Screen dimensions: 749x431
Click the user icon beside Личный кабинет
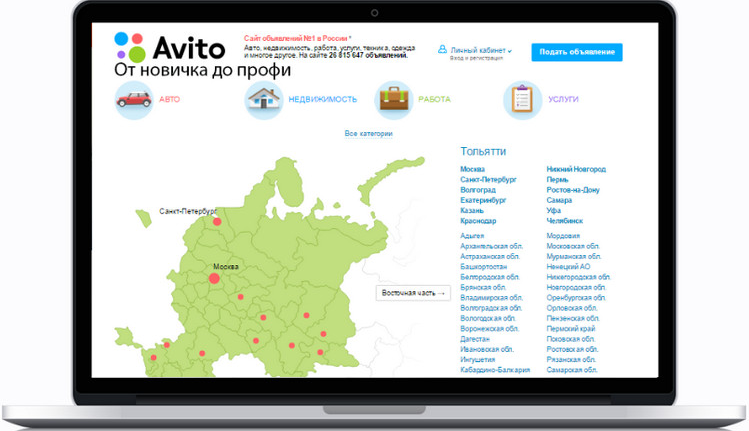442,49
